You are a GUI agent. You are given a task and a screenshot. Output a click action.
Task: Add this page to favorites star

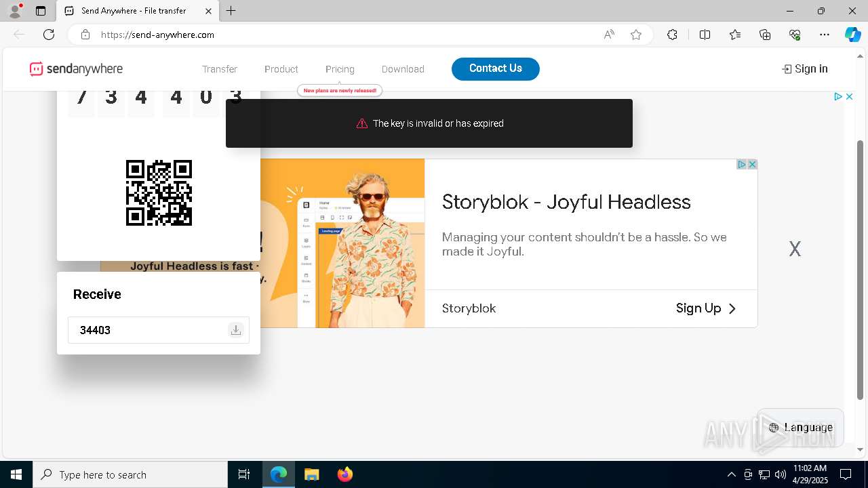pos(636,35)
